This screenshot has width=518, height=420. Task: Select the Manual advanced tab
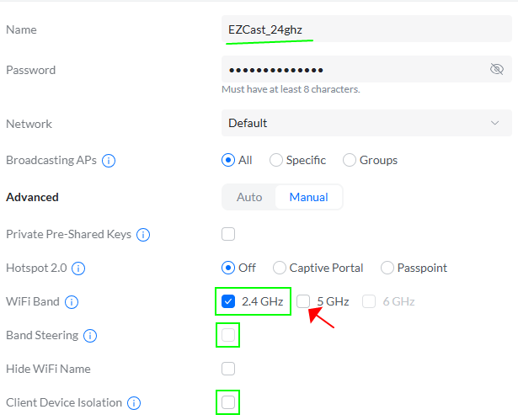click(308, 197)
